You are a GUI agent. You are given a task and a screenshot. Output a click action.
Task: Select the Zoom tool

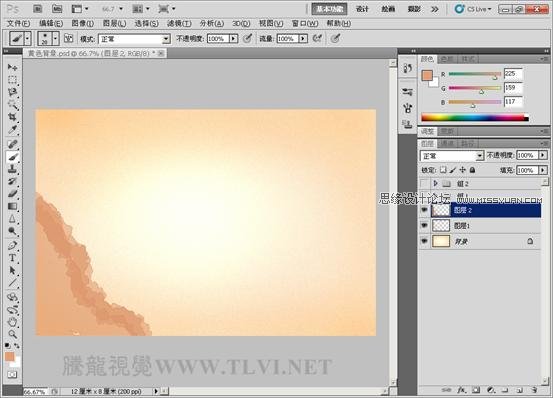[13, 334]
